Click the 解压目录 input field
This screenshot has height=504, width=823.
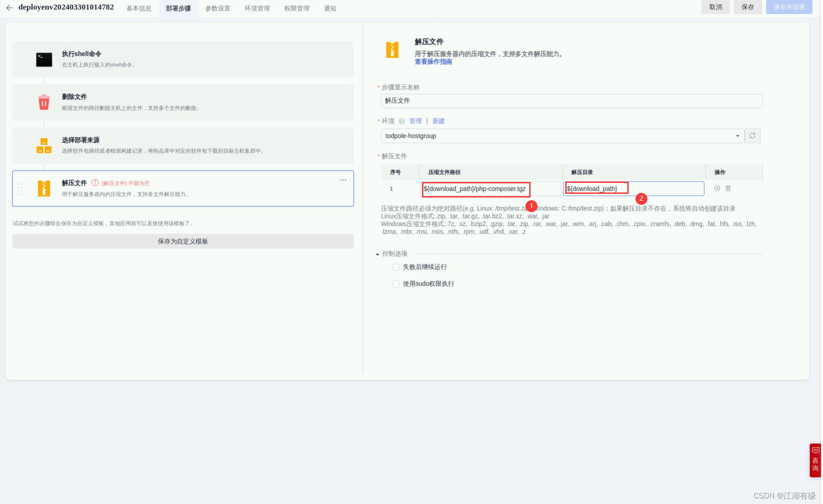click(634, 189)
